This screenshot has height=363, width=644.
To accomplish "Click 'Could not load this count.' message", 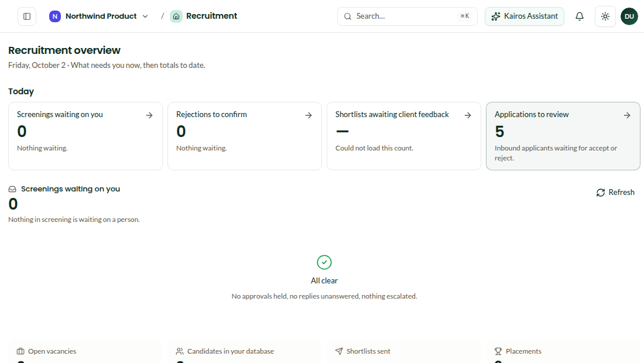I will pyautogui.click(x=374, y=148).
